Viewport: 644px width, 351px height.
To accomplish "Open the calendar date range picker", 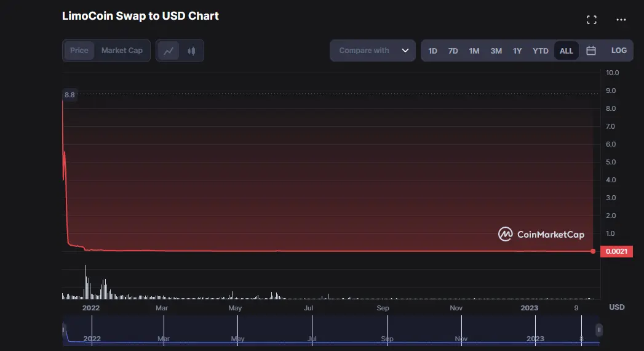I will [591, 50].
